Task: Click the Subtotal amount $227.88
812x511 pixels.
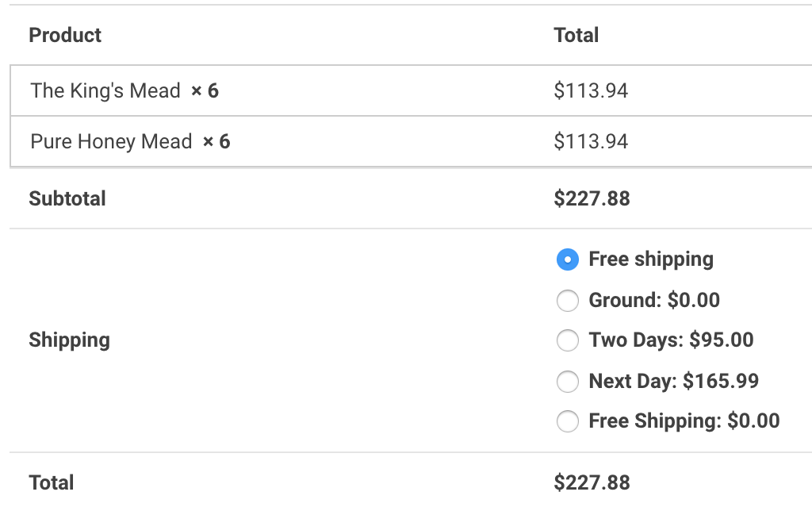Action: pyautogui.click(x=592, y=198)
